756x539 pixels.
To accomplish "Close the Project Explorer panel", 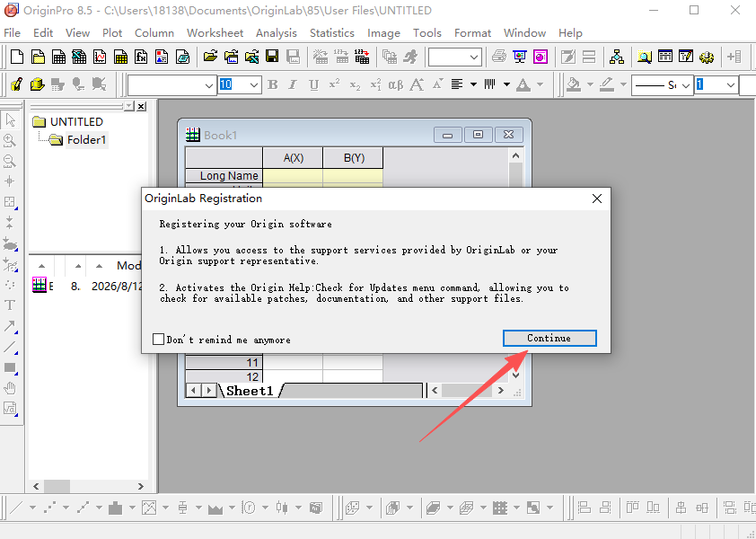I will click(x=141, y=106).
